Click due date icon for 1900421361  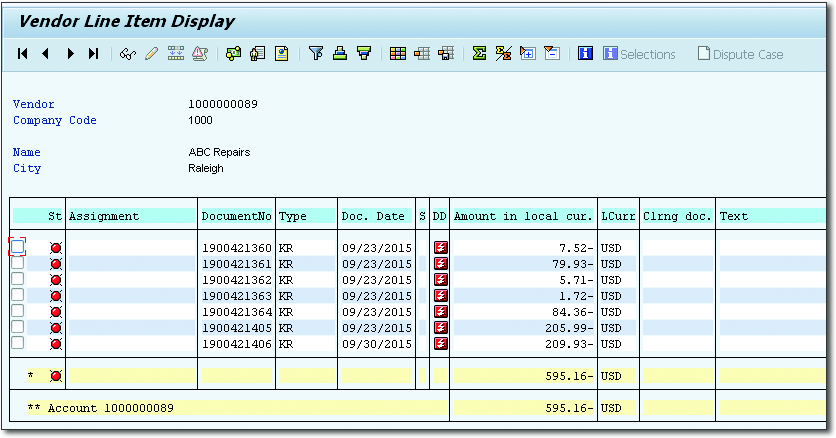440,264
